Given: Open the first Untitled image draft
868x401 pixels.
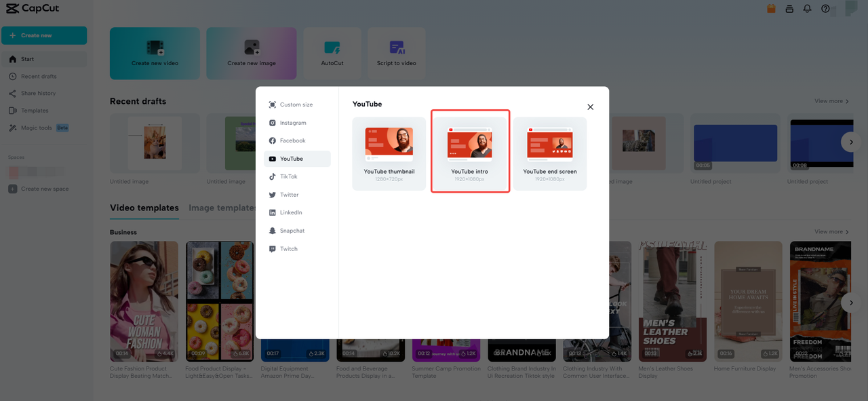Looking at the screenshot, I should coord(155,144).
